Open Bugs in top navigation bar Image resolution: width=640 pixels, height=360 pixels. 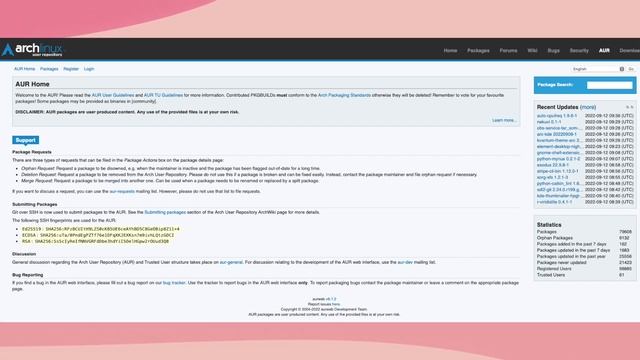[x=553, y=51]
